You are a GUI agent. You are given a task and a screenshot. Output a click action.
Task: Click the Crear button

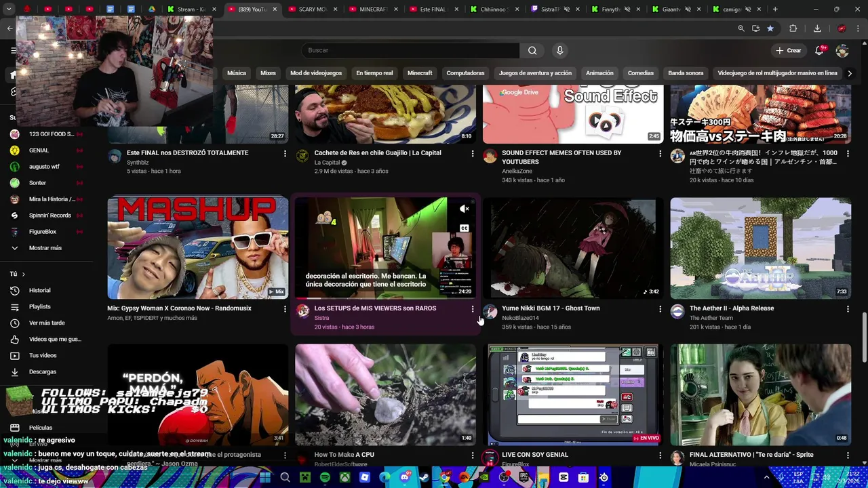(789, 50)
